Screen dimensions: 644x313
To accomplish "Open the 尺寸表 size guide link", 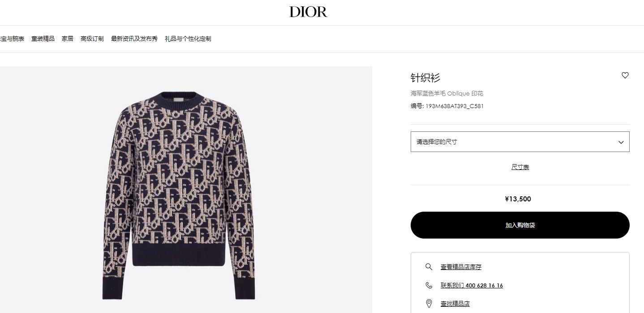I will 520,167.
